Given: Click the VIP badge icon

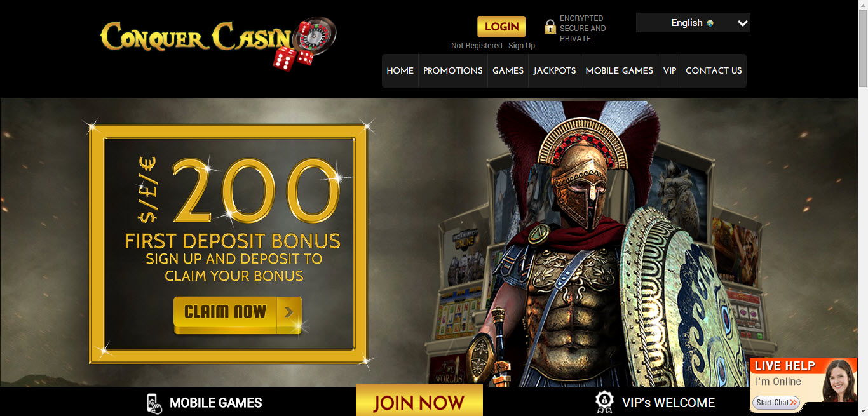Looking at the screenshot, I should (x=604, y=401).
